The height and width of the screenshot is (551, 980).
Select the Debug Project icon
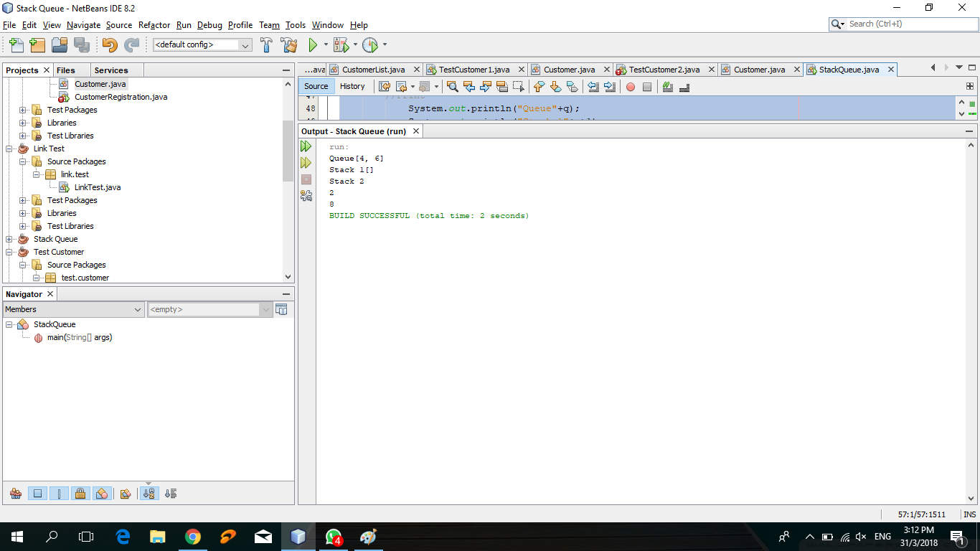coord(342,44)
